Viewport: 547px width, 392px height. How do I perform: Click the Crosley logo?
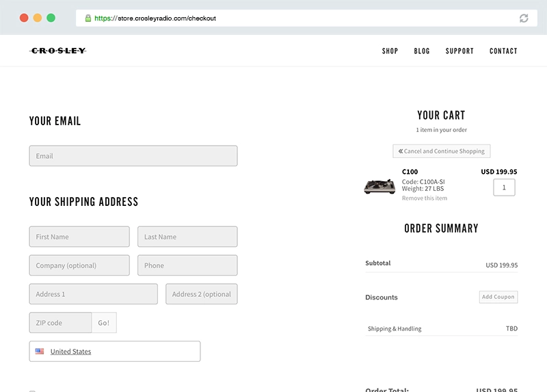point(58,51)
